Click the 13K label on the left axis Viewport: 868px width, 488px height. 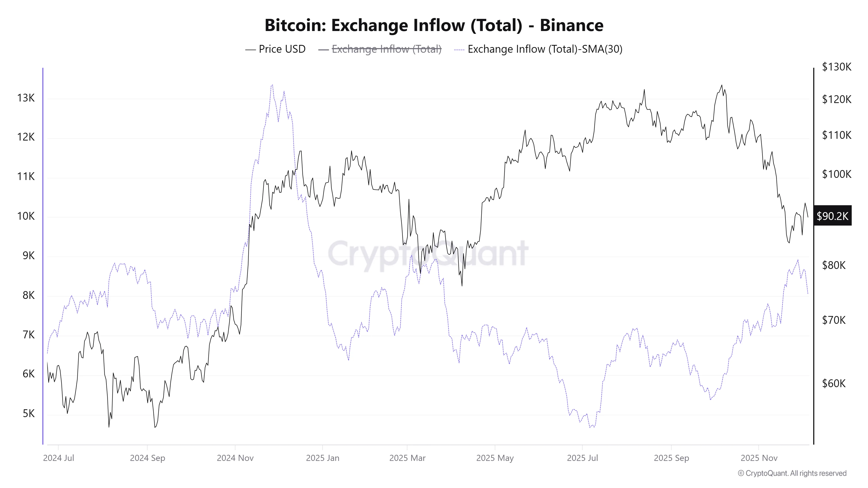[x=26, y=98]
